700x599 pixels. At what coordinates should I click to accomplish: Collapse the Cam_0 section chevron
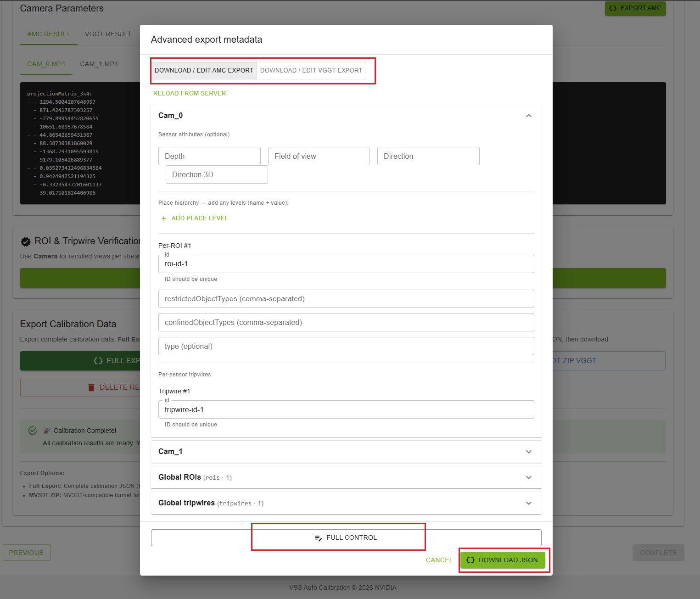coord(529,116)
